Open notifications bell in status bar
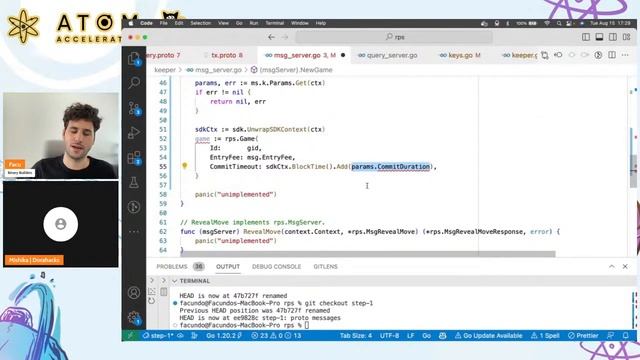 pos(625,336)
